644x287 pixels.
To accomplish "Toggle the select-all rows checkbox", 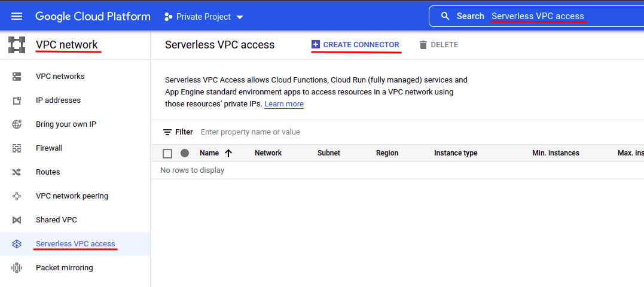I will 167,154.
